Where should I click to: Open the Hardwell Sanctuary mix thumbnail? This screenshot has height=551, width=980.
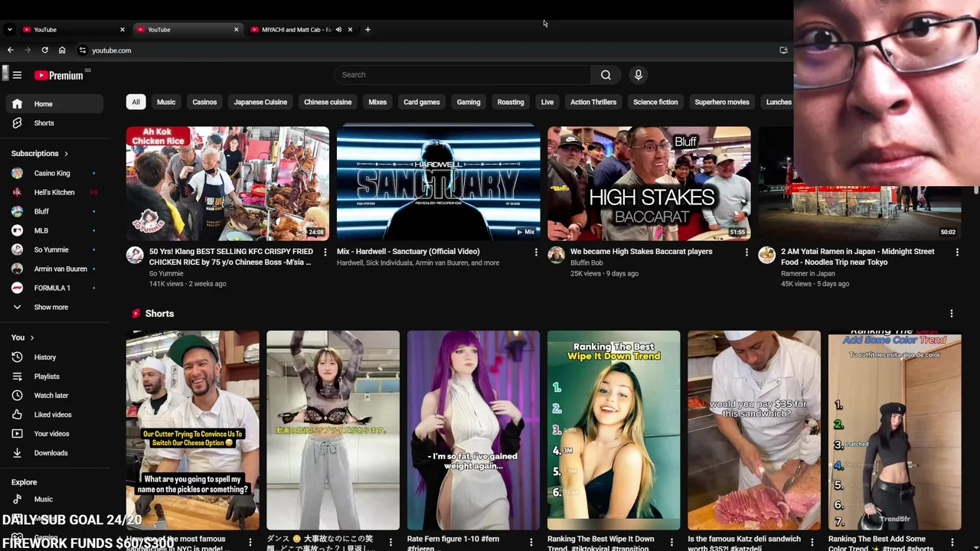tap(438, 184)
